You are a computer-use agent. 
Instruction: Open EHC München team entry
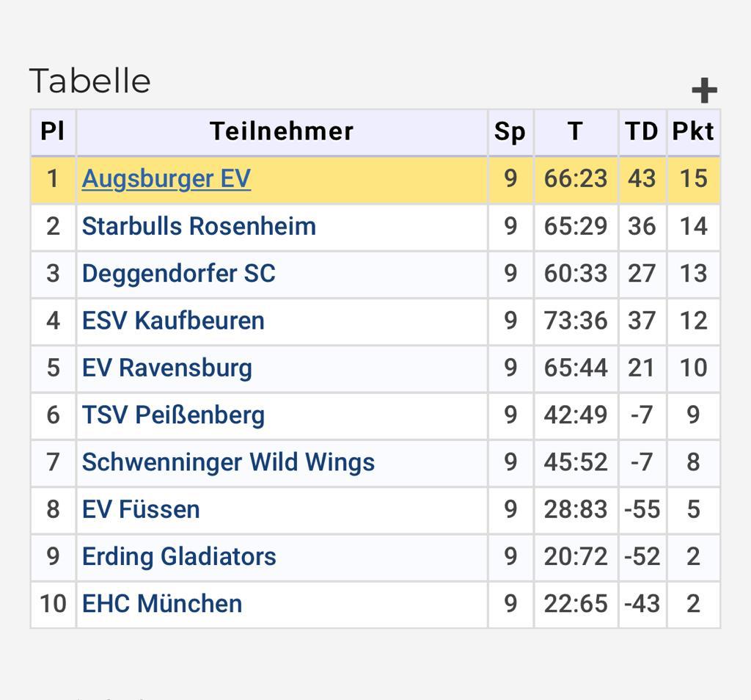162,604
